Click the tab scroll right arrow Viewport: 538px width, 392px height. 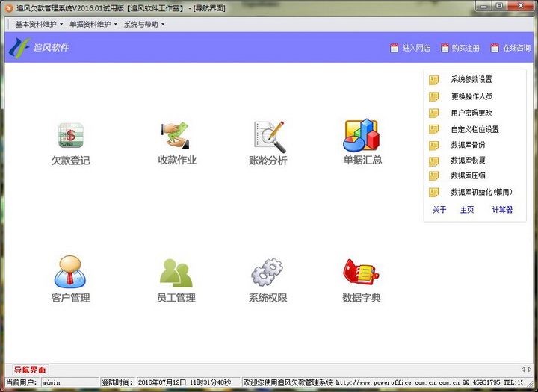coord(530,370)
